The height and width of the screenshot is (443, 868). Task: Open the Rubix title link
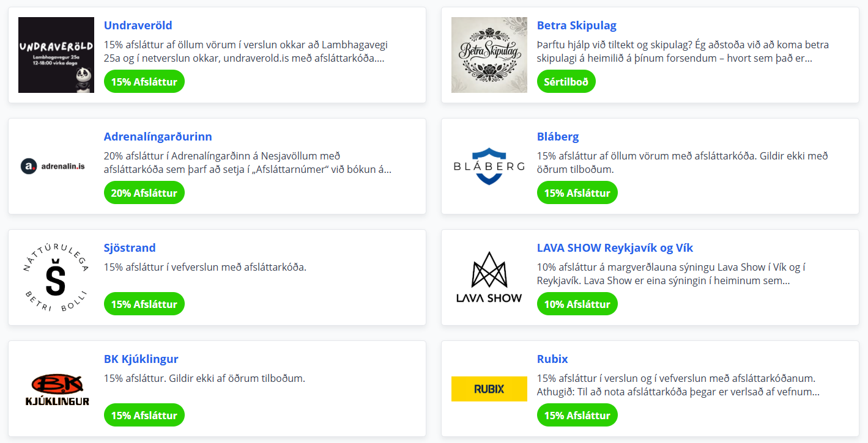pos(552,359)
